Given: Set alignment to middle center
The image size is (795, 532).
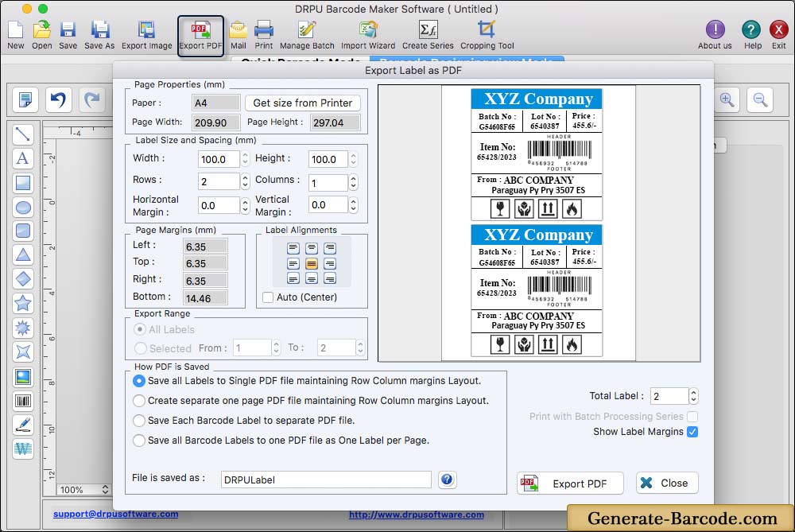Looking at the screenshot, I should coord(312,263).
